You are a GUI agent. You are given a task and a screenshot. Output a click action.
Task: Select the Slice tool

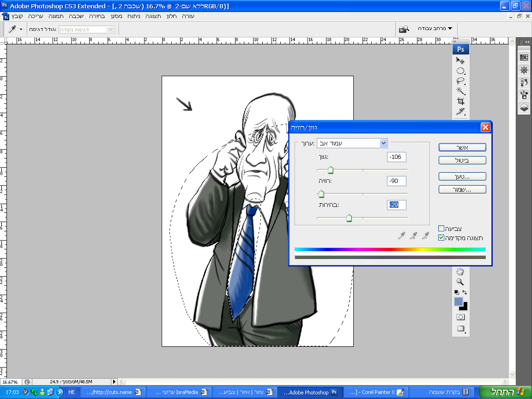pos(460,111)
